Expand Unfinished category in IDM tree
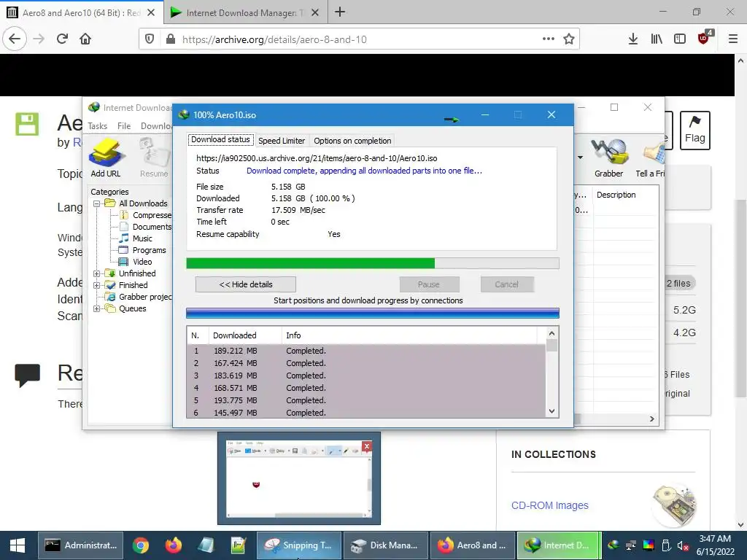The height and width of the screenshot is (560, 747). 97,274
